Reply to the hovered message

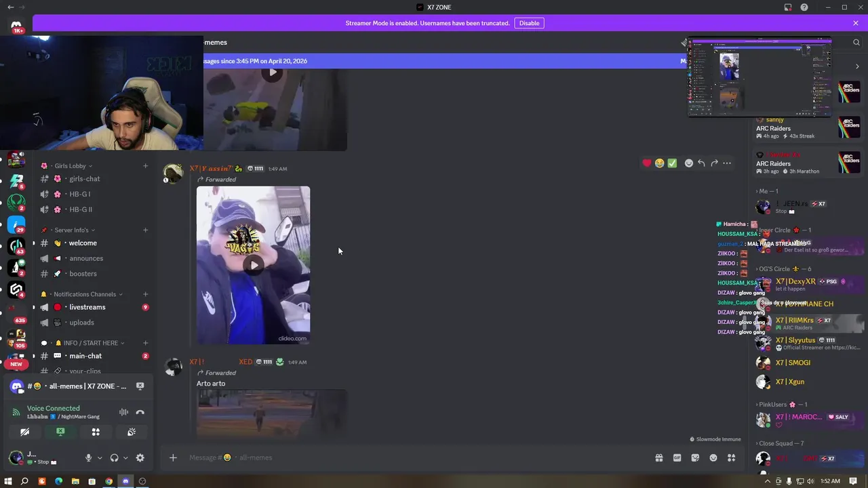(701, 163)
